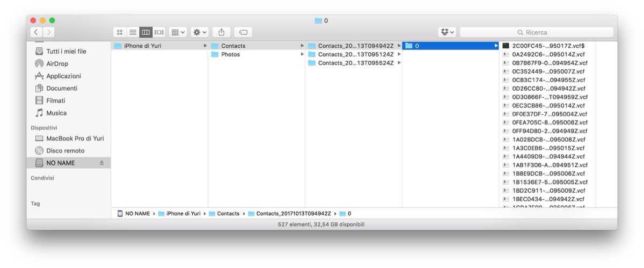The image size is (644, 268).
Task: Open the Dropbox toolbar dropdown
Action: point(447,32)
